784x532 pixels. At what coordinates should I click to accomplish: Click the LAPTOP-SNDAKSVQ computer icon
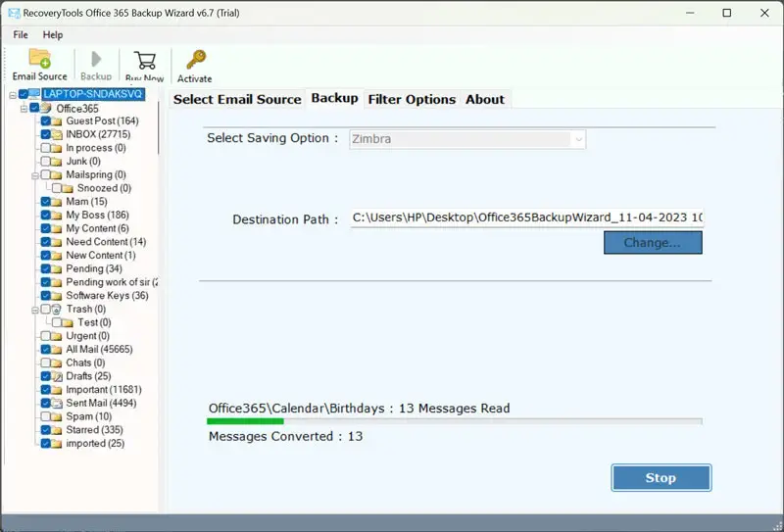[x=34, y=94]
